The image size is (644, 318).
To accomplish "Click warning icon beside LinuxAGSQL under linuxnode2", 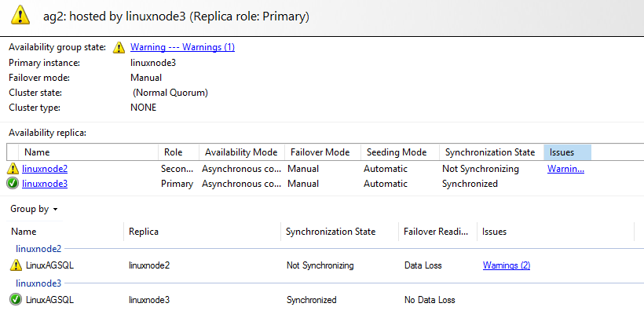I will [x=16, y=265].
